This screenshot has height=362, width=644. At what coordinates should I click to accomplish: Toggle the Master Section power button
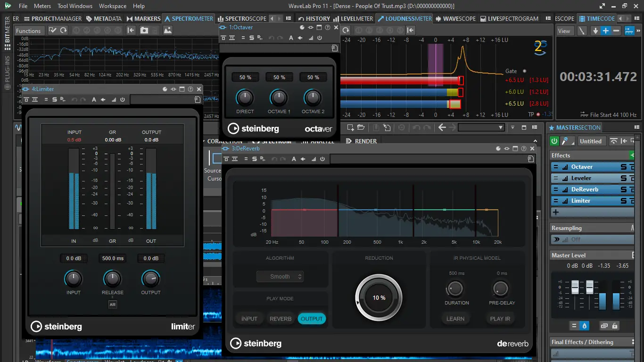point(554,141)
